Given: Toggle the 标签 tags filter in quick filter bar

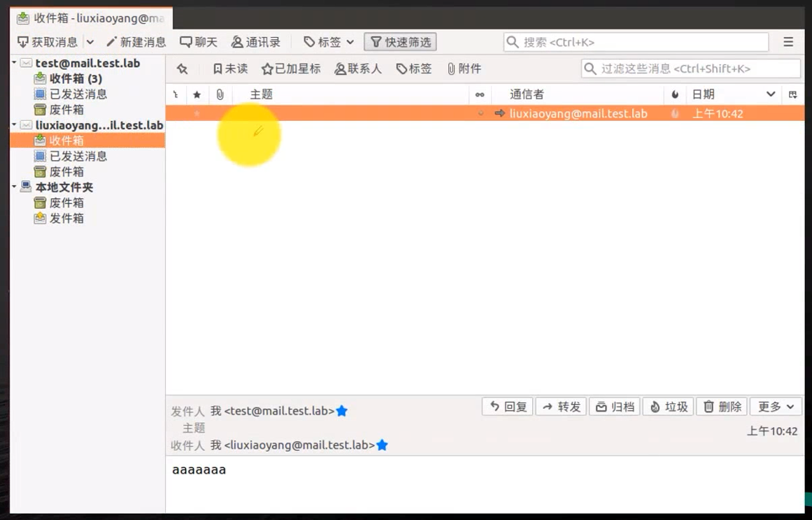Looking at the screenshot, I should pyautogui.click(x=414, y=68).
